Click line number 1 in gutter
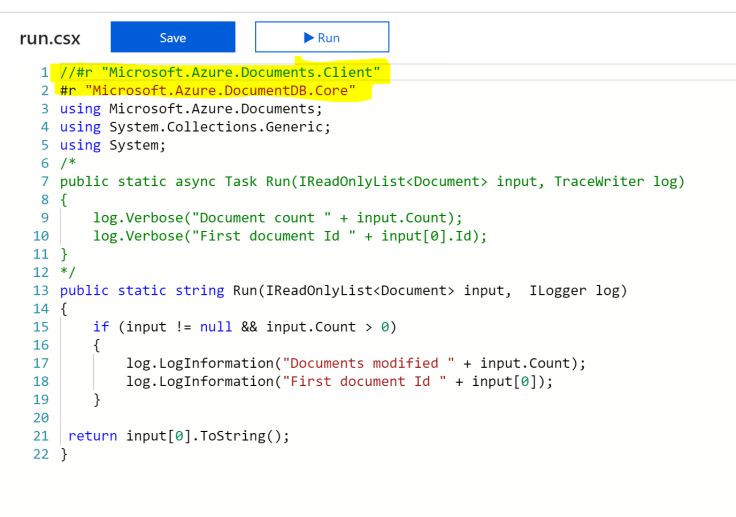The image size is (736, 517). (45, 72)
